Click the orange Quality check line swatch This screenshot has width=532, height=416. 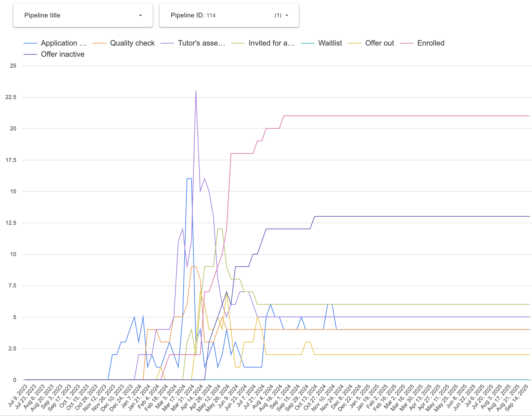(x=99, y=43)
